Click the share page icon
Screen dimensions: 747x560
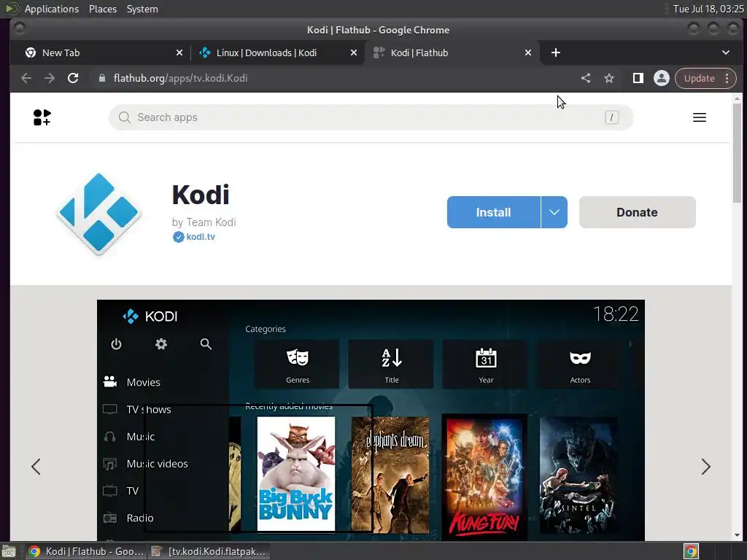586,78
